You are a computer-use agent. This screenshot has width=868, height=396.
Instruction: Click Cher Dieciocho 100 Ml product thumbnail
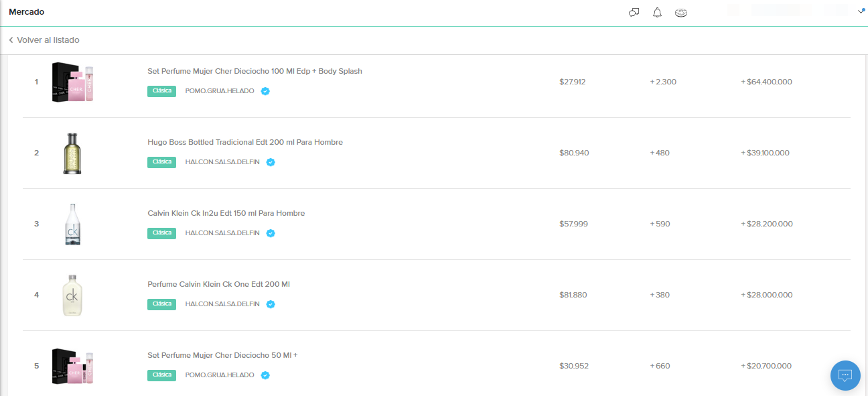coord(72,82)
